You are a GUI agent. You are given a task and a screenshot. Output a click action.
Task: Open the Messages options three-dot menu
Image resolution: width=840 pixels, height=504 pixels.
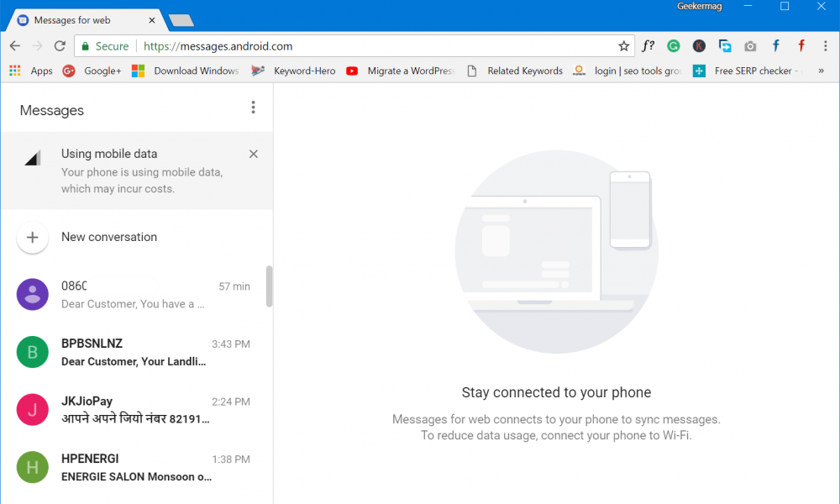click(253, 108)
